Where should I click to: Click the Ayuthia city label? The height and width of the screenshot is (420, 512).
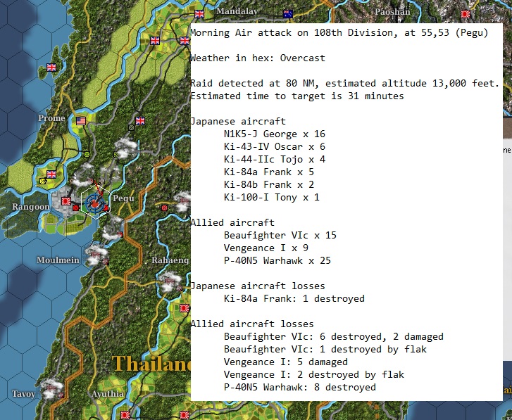point(108,394)
